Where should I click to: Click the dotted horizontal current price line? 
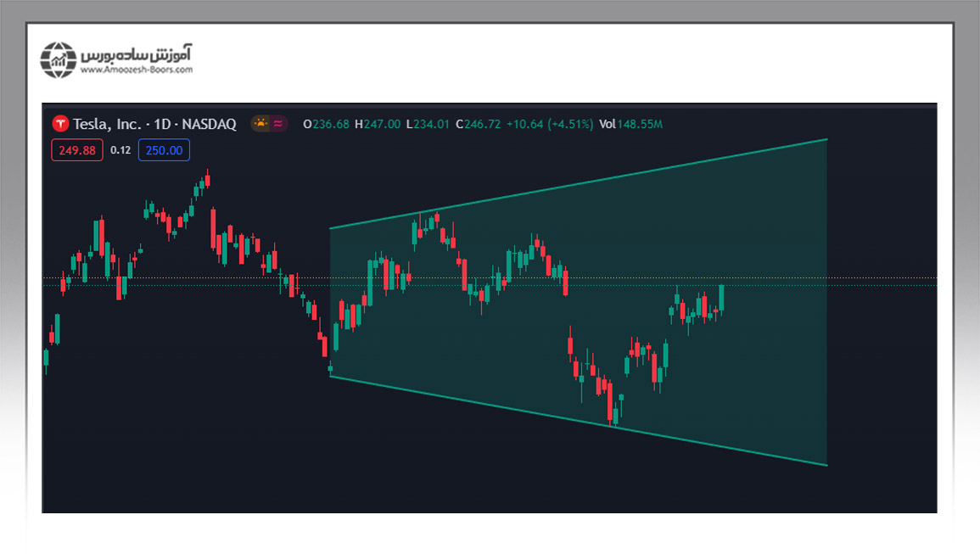tap(806, 277)
